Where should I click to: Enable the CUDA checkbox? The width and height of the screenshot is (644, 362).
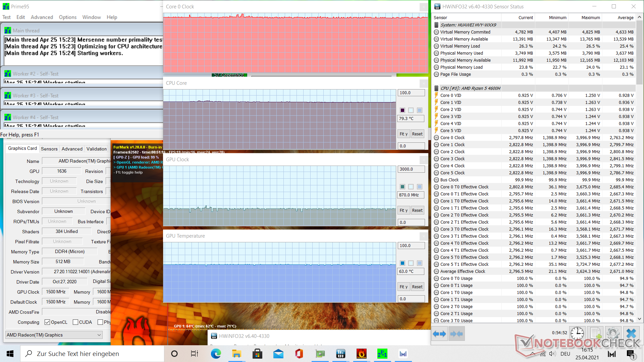point(75,322)
